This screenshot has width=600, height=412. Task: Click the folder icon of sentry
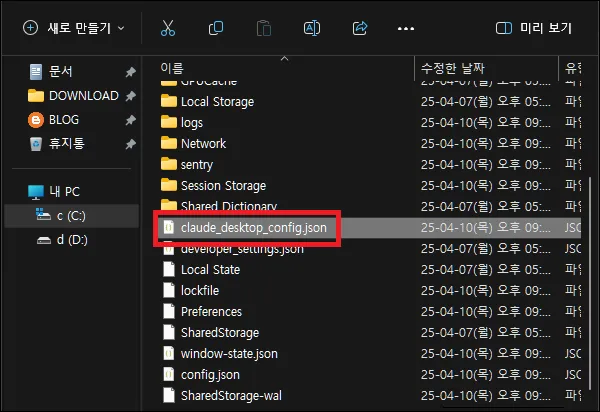[169, 164]
